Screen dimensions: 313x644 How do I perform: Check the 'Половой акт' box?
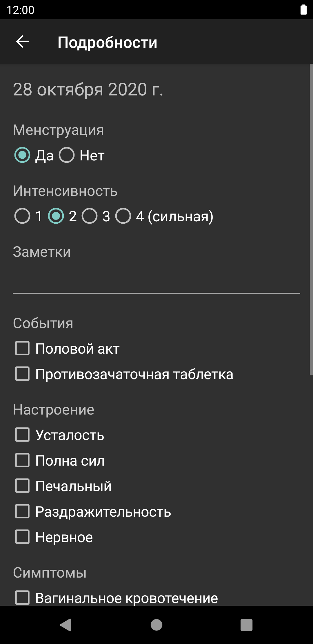[x=22, y=348]
